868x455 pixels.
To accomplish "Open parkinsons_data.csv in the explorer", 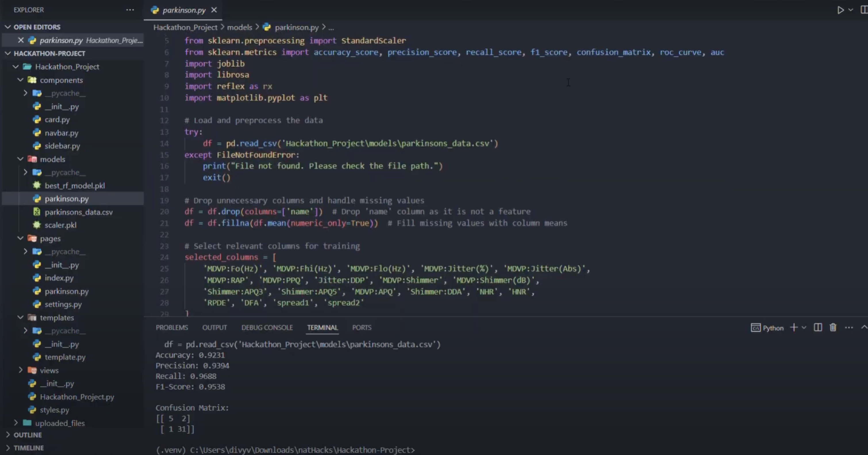I will 78,212.
